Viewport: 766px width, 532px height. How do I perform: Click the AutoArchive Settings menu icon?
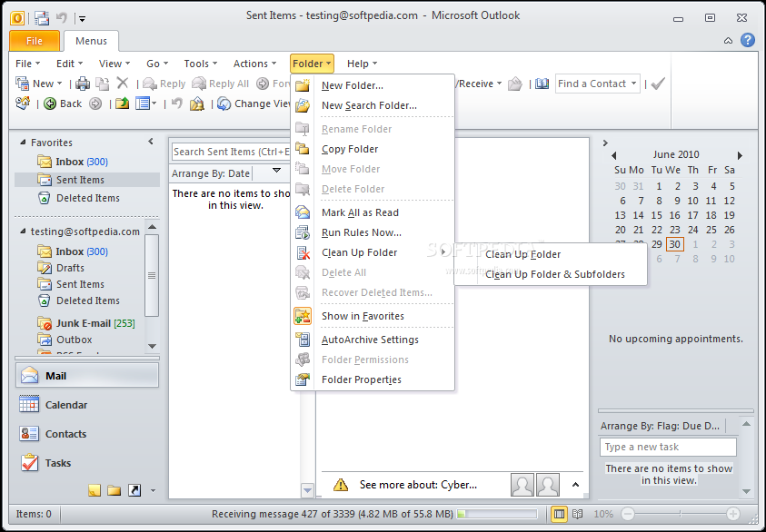pyautogui.click(x=303, y=340)
